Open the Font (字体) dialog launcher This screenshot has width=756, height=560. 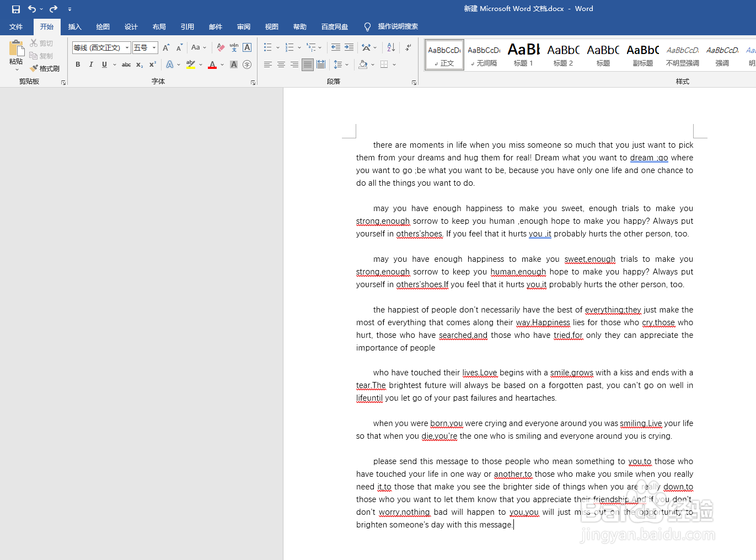click(x=253, y=83)
